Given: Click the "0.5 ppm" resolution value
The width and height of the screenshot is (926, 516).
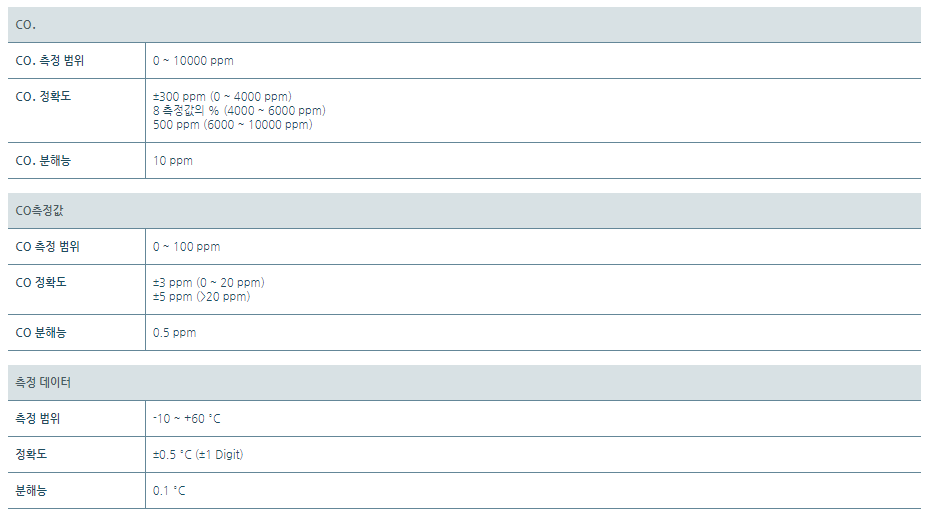Looking at the screenshot, I should 175,333.
